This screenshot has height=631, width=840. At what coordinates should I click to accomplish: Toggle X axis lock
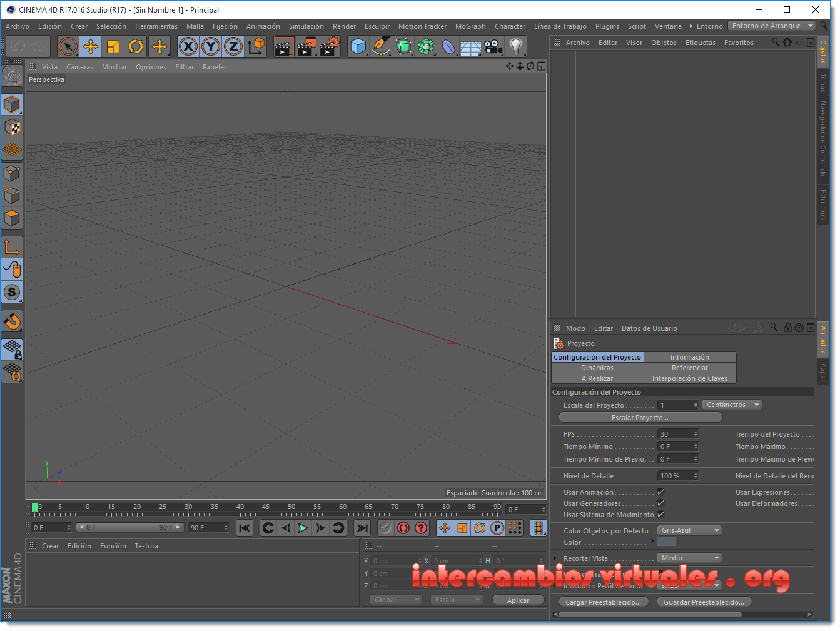(188, 46)
